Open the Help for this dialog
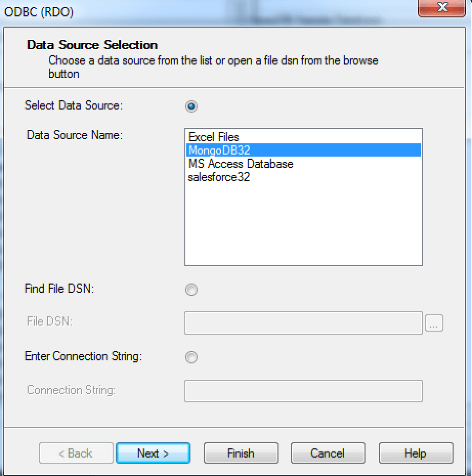472x476 pixels. point(416,453)
